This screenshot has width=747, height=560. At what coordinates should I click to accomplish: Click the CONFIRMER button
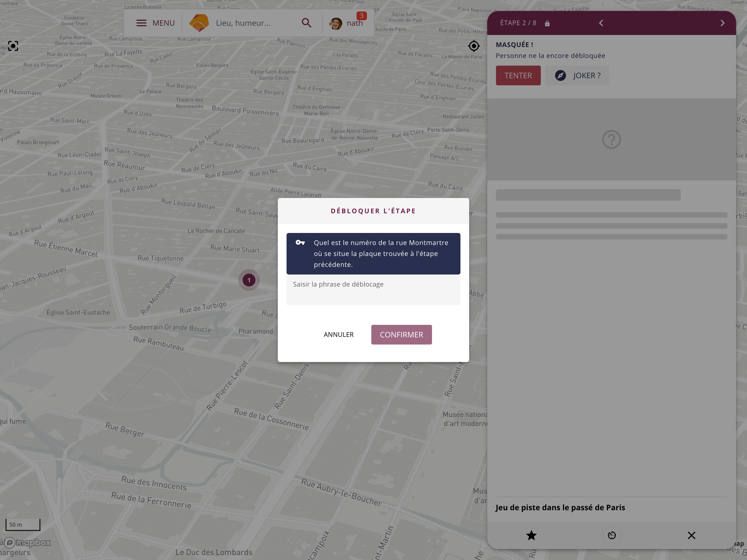pos(401,334)
